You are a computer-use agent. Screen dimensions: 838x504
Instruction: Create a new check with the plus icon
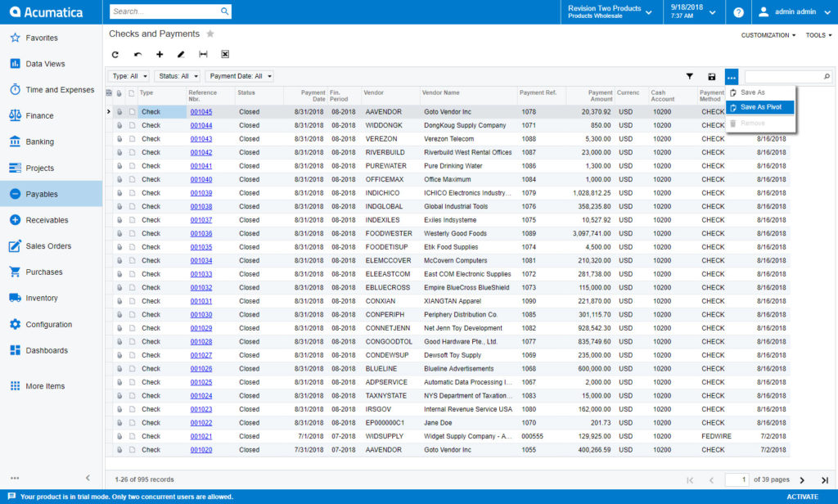click(160, 54)
